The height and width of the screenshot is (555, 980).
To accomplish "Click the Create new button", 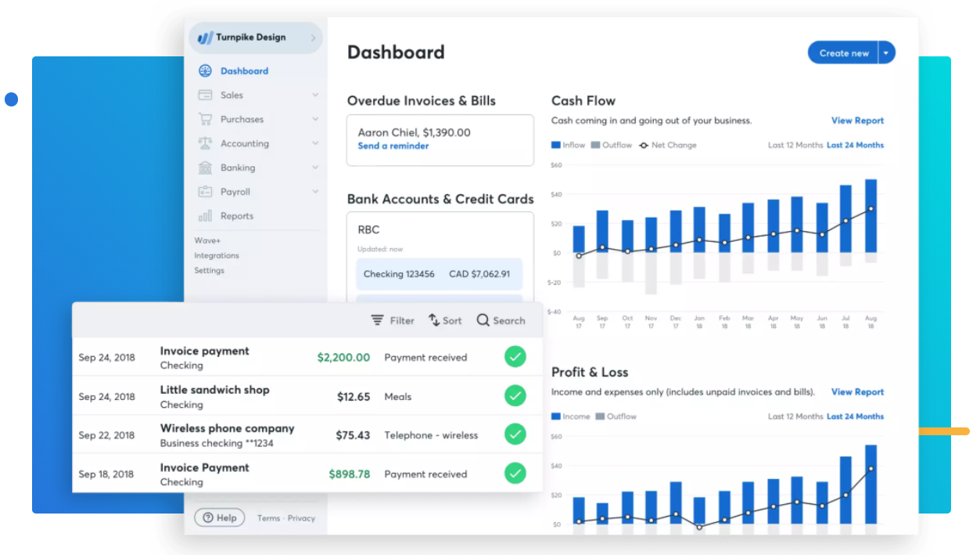I will 844,53.
